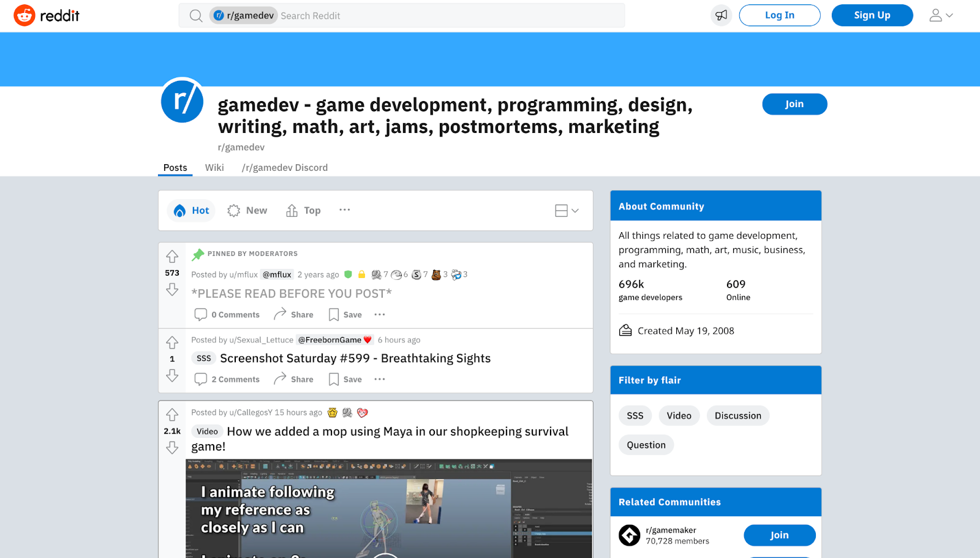
Task: Open more options for the pinned post
Action: click(380, 315)
